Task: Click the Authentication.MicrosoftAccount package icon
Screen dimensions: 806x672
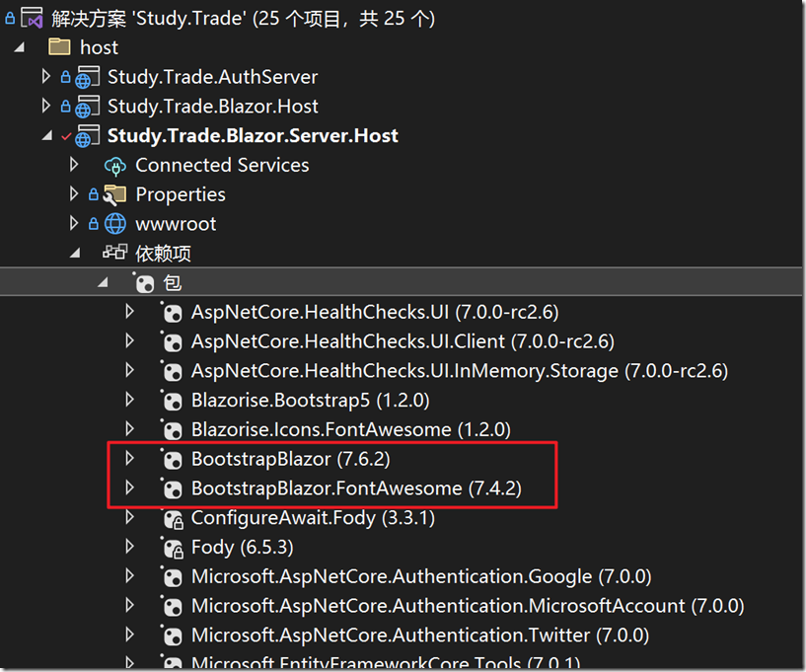Action: [172, 606]
